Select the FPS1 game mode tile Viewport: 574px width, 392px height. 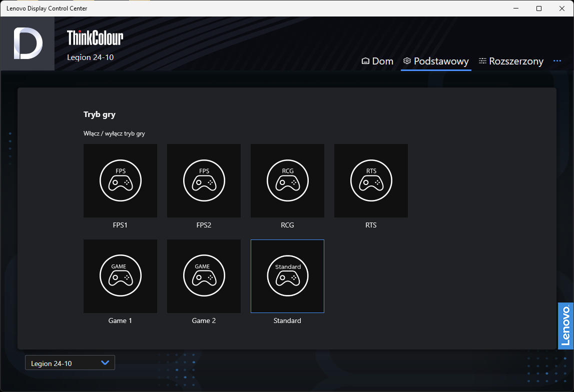pos(120,181)
